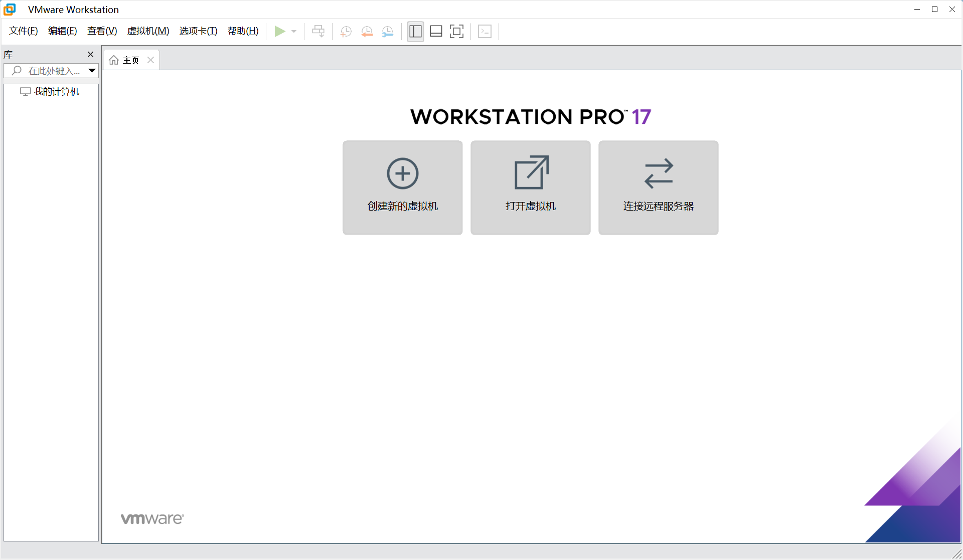963x560 pixels.
Task: Click 打开虚拟机 tile
Action: click(530, 188)
